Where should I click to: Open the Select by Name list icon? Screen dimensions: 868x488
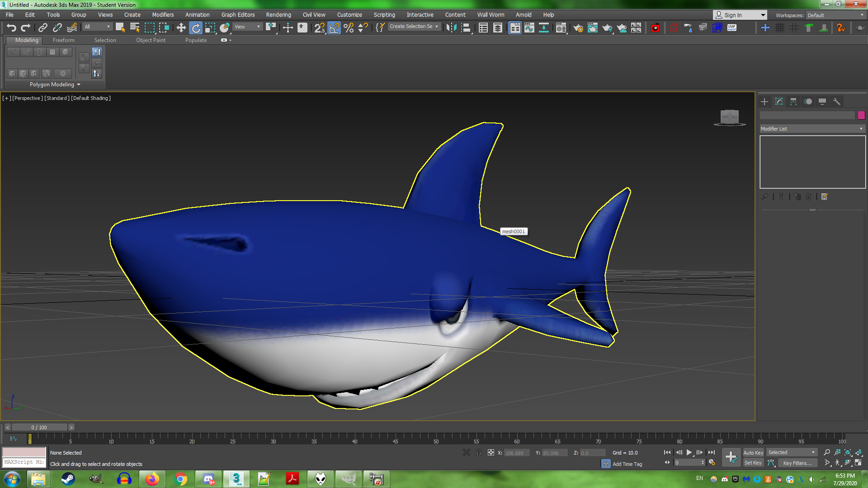[x=135, y=28]
